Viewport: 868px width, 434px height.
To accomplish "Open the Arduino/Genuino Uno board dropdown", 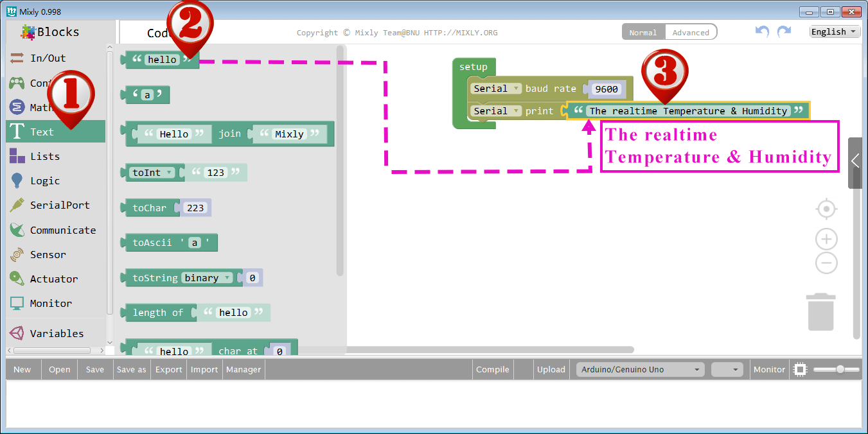I will point(639,369).
